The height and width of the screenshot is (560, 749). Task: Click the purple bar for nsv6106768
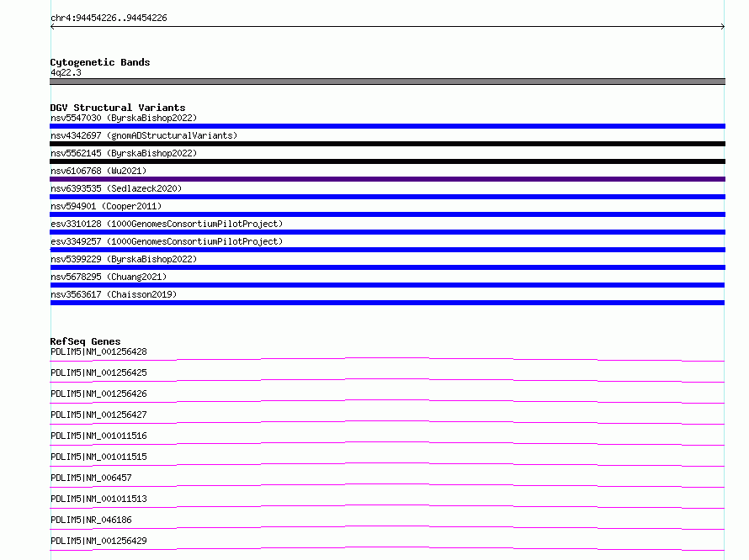387,179
